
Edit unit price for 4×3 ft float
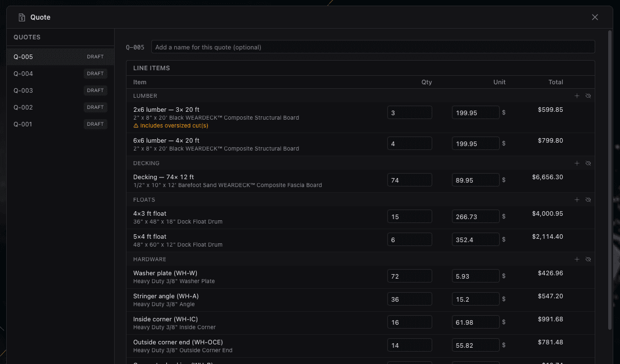[476, 217]
